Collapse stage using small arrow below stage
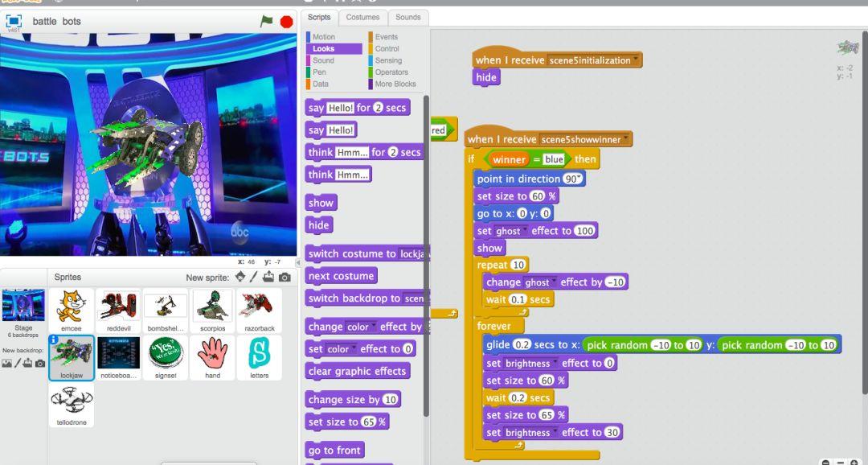 299,263
